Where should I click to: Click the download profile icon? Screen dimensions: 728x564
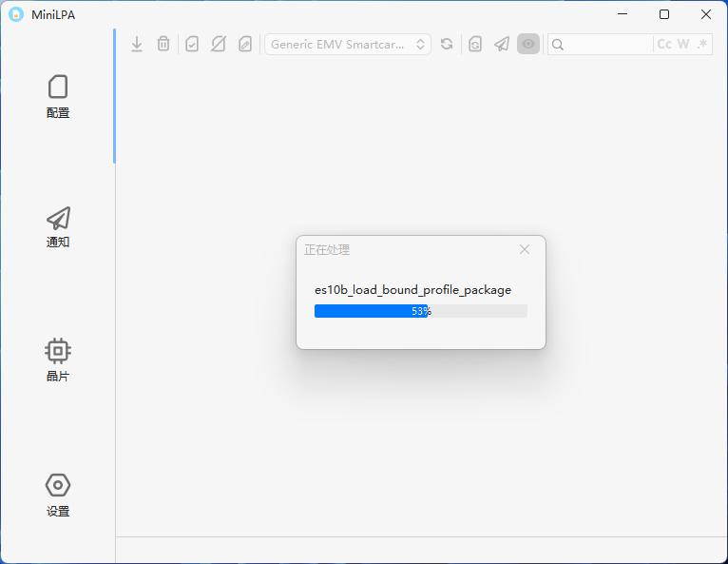(137, 44)
